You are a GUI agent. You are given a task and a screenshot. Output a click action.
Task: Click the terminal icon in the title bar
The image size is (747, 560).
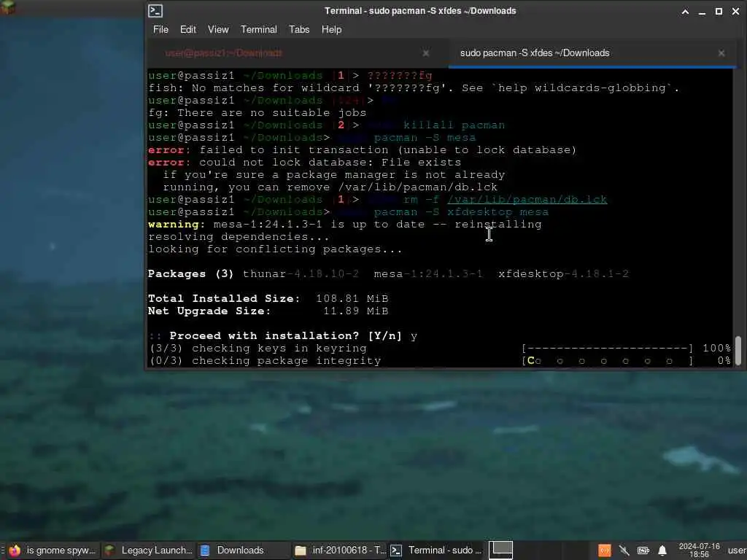(x=155, y=10)
